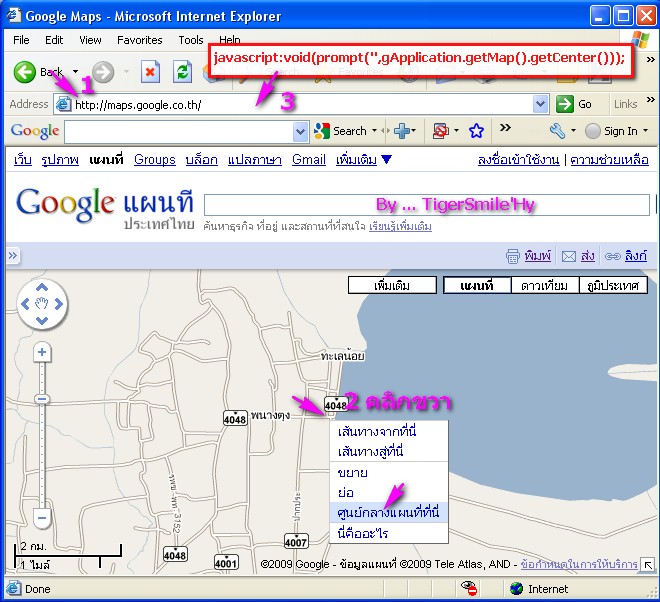
Task: Switch to ภูมิประเทศ terrain view
Action: (x=613, y=285)
